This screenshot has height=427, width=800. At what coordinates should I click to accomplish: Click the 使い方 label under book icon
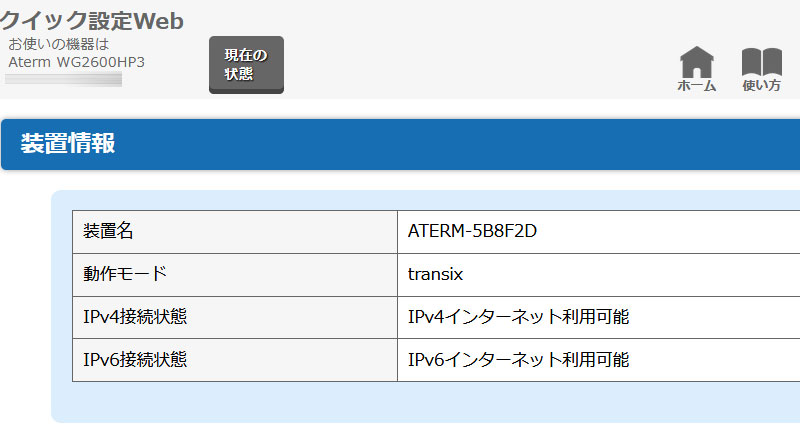[761, 86]
